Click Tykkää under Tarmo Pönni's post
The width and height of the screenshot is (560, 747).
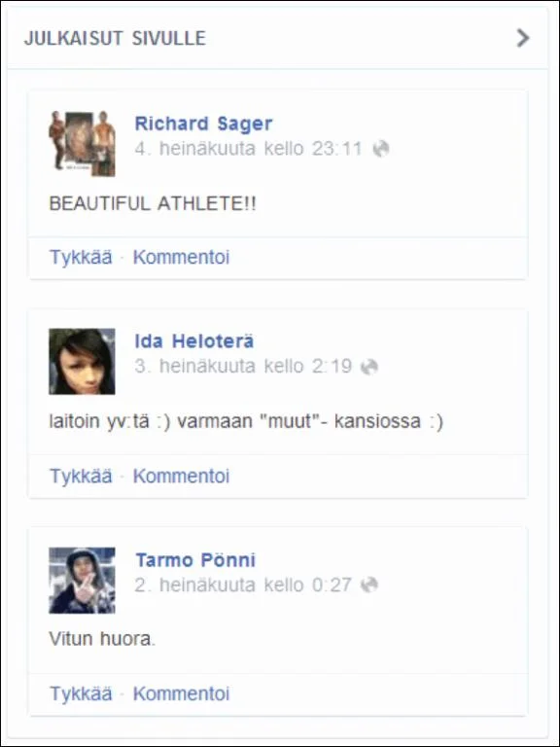81,694
